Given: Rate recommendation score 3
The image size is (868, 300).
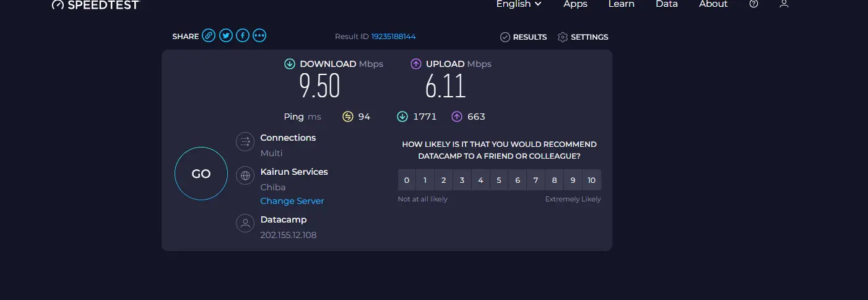Looking at the screenshot, I should pos(462,180).
